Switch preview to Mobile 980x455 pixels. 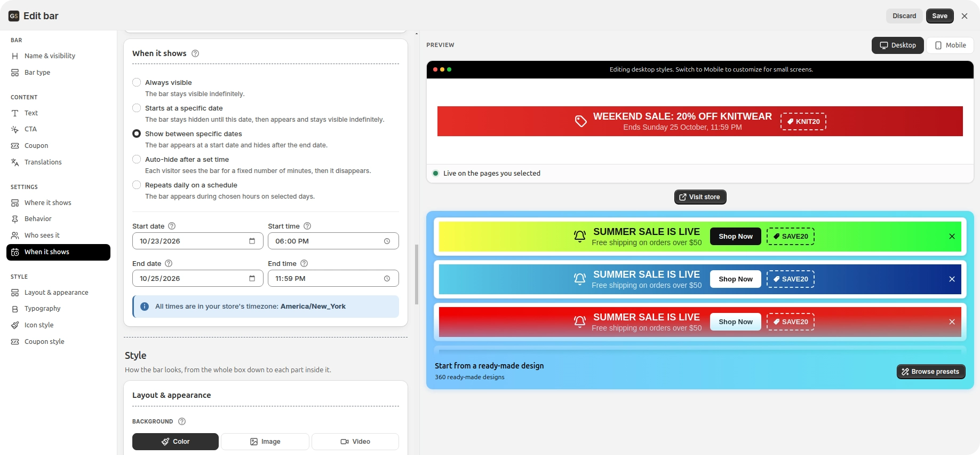click(950, 45)
